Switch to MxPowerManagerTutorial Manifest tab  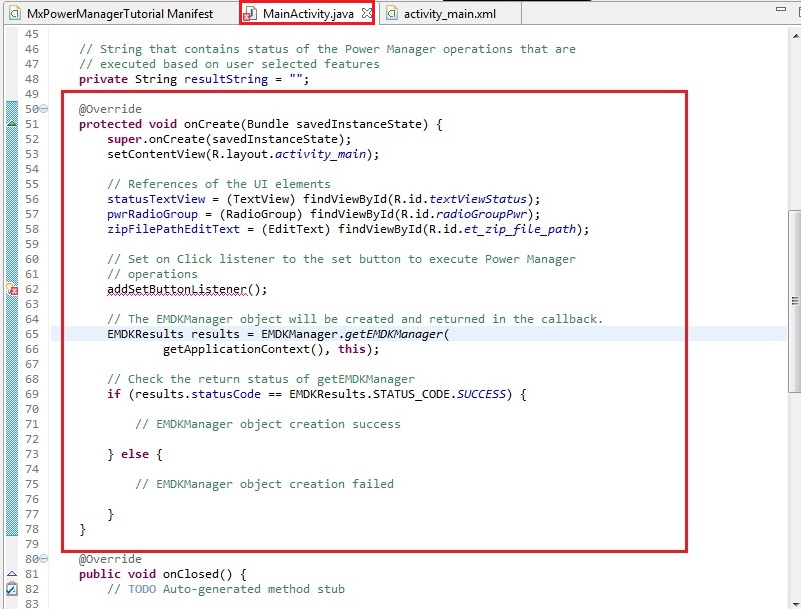click(x=119, y=14)
